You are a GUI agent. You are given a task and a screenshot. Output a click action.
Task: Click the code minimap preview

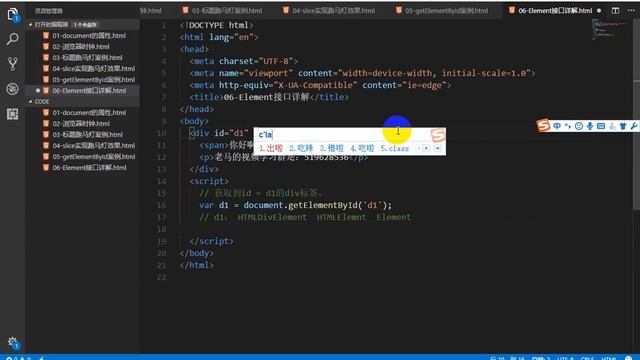(610, 29)
